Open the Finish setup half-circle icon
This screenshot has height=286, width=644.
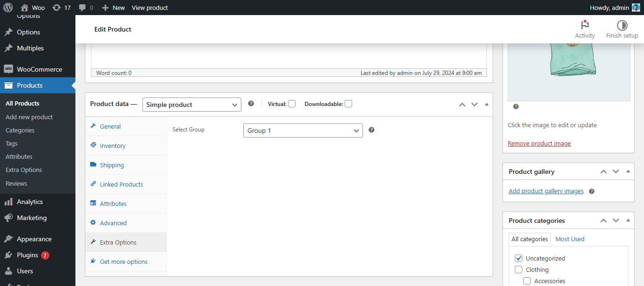click(x=622, y=25)
